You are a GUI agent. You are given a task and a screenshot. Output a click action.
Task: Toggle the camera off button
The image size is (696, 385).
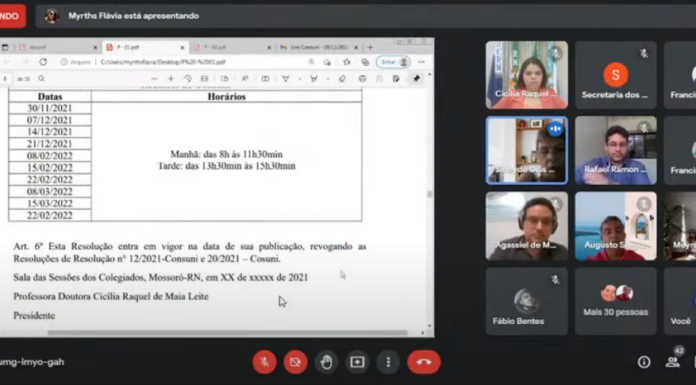click(295, 362)
